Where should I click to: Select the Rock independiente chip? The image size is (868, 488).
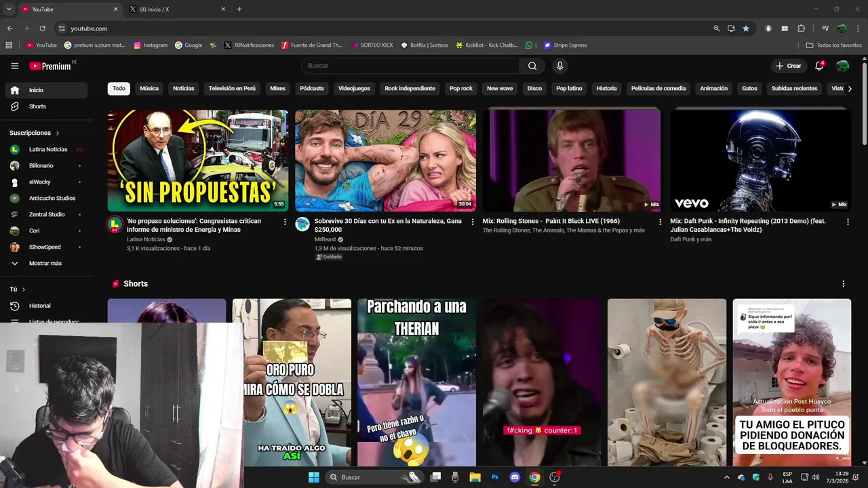(x=410, y=89)
